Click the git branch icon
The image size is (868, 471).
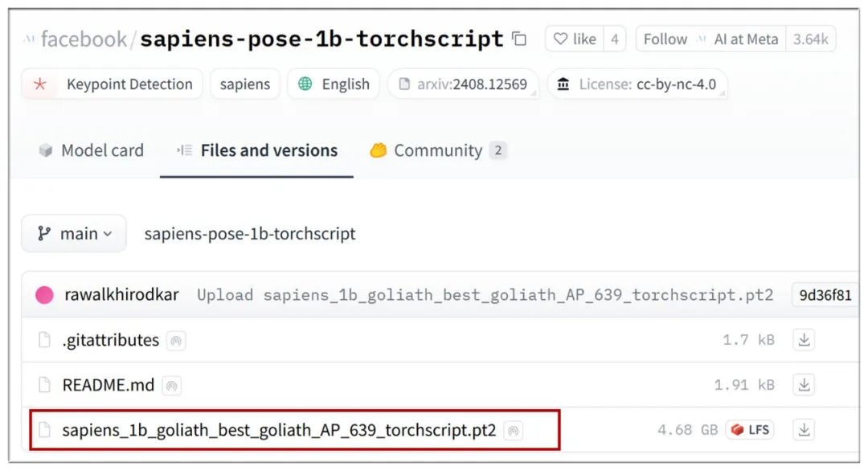pyautogui.click(x=43, y=234)
